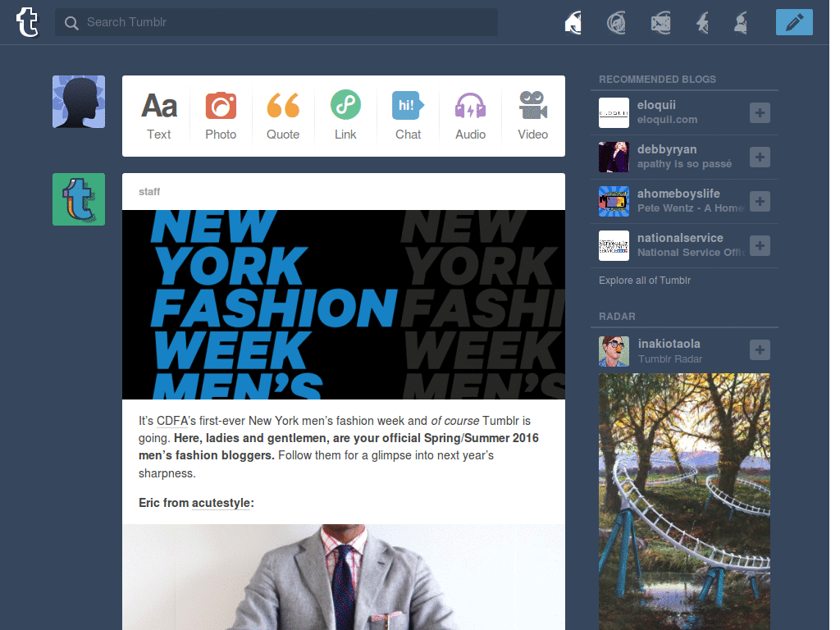Follow eloquii with plus button
This screenshot has height=630, width=840.
760,112
